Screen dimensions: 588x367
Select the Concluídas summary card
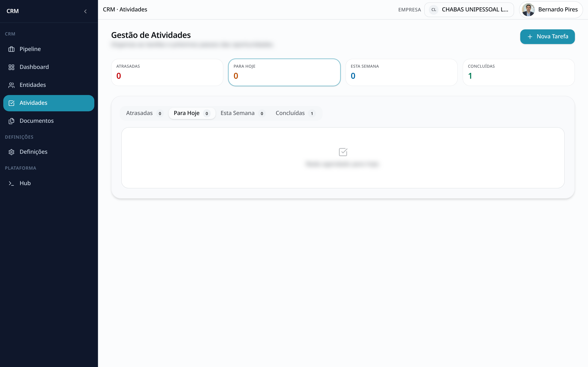pyautogui.click(x=519, y=72)
